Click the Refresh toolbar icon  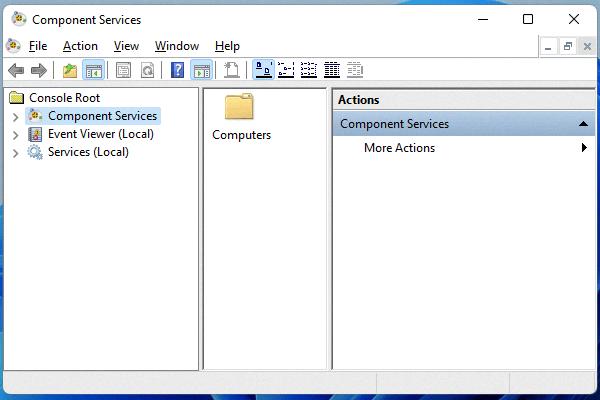[x=147, y=70]
